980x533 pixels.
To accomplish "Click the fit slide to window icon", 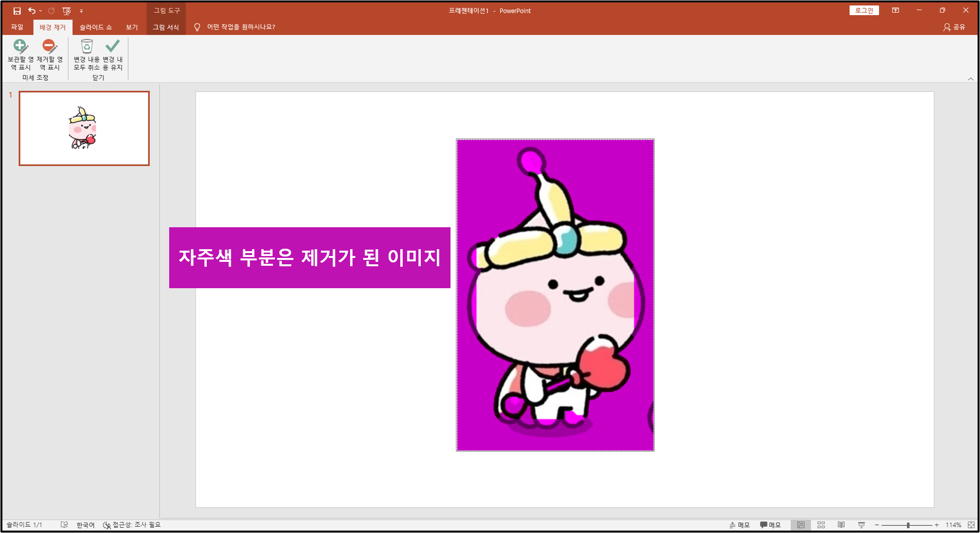I will pyautogui.click(x=971, y=525).
